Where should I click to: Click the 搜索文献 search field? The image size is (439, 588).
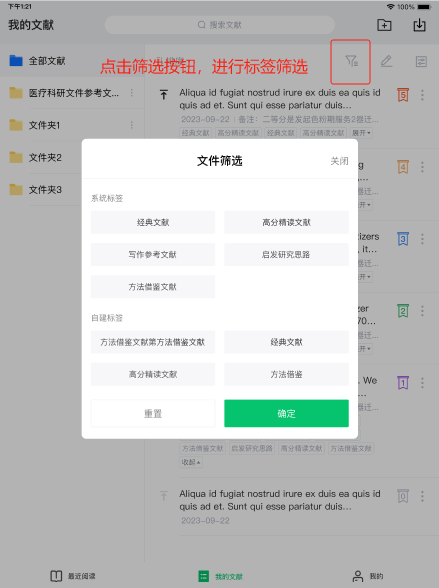[220, 25]
